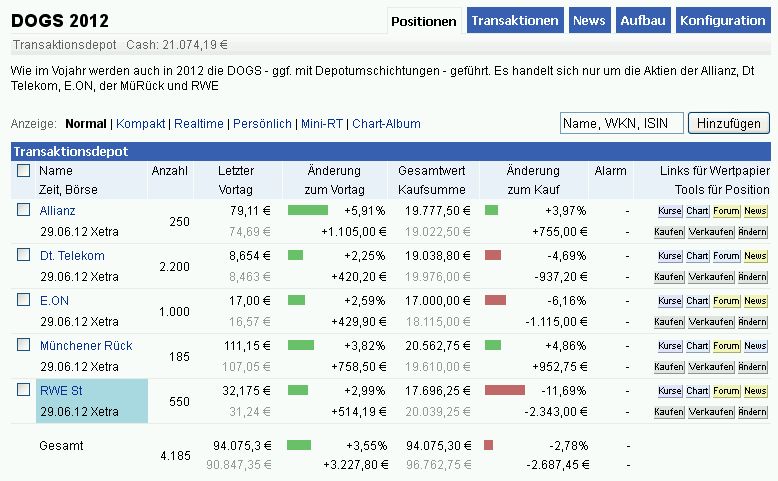Screen dimensions: 778x481
Task: Switch display to Kompakt view
Action: [141, 124]
